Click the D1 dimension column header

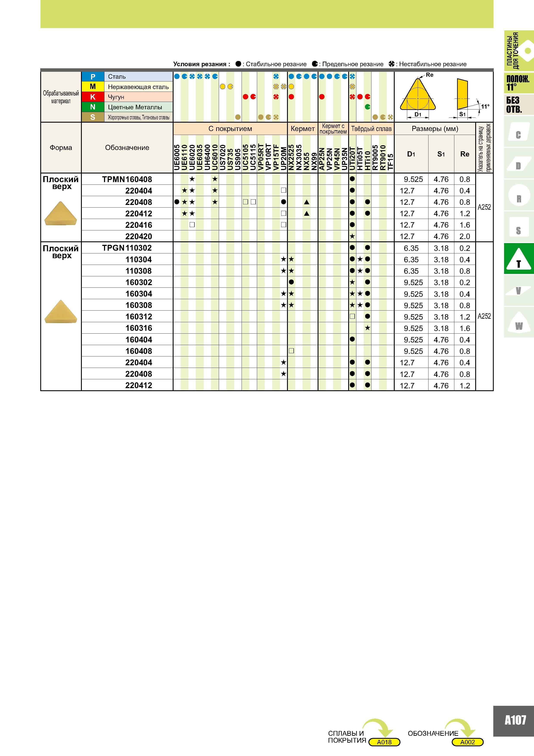click(411, 154)
